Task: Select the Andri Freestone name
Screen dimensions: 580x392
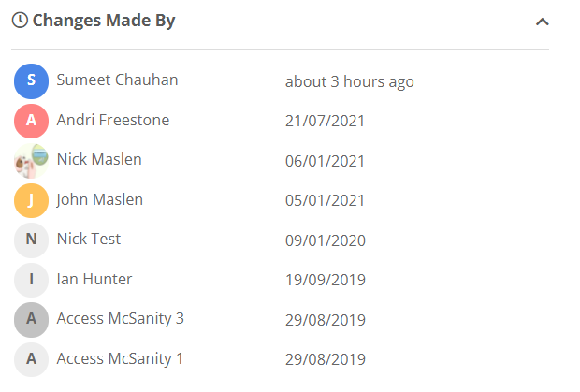Action: coord(113,120)
